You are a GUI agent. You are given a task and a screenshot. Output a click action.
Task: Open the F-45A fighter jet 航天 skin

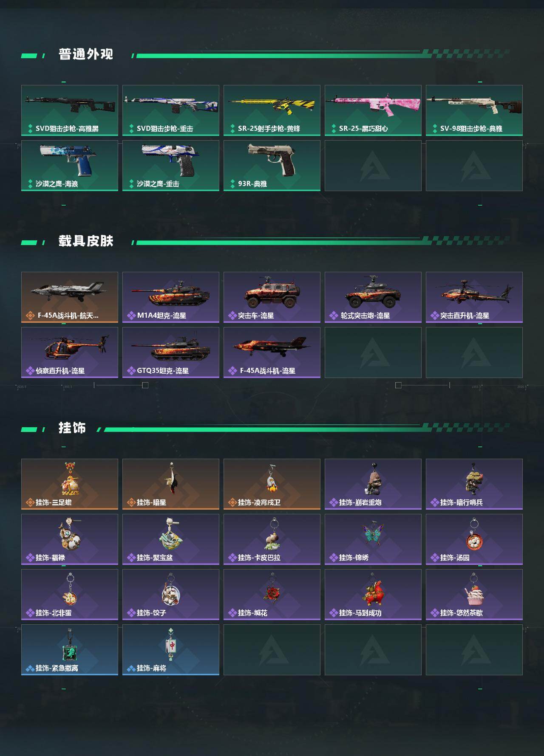click(70, 297)
